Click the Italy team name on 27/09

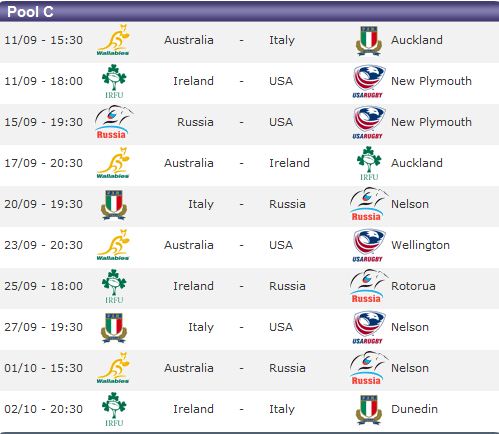(201, 327)
